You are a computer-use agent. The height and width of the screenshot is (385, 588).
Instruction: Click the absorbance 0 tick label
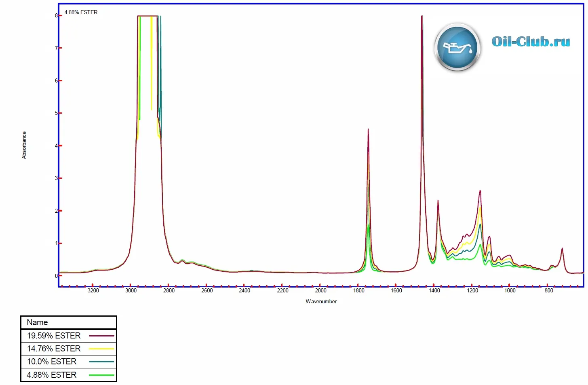coord(56,276)
